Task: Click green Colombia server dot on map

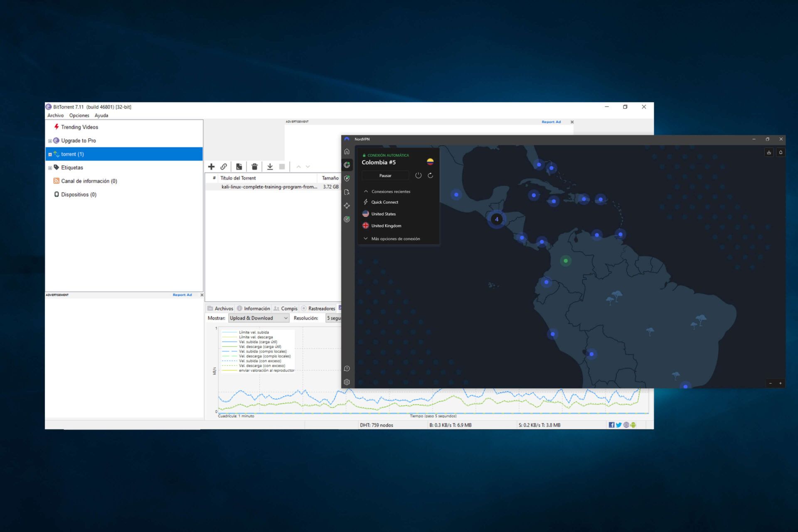Action: [x=566, y=261]
